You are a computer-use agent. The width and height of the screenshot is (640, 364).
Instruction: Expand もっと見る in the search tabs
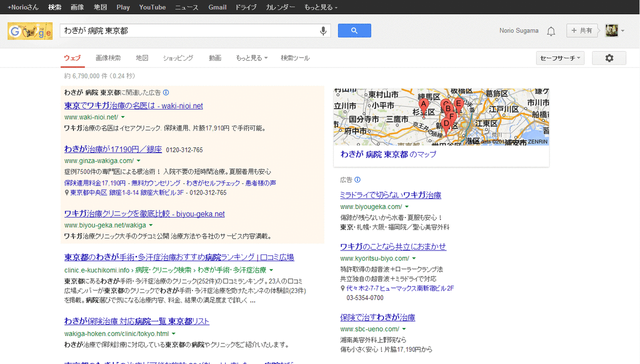coord(251,58)
